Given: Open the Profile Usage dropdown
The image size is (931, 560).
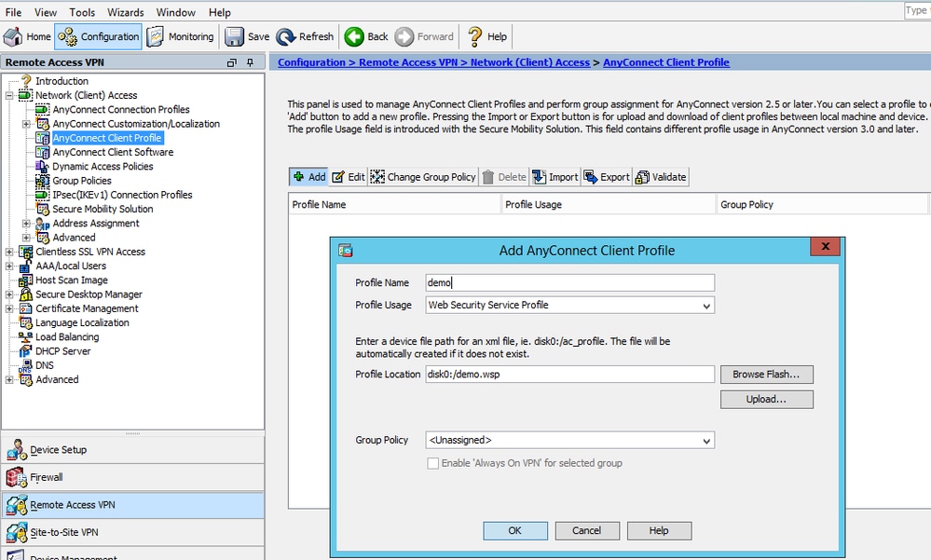Looking at the screenshot, I should pos(706,306).
